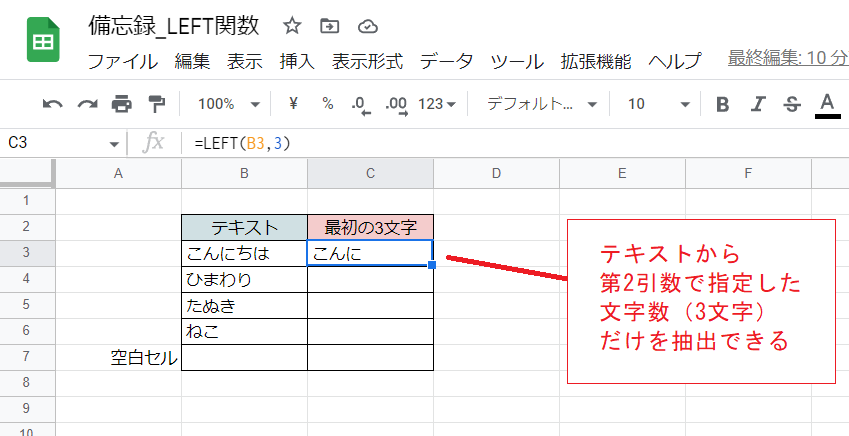
Task: Select row 7 header
Action: tap(27, 357)
